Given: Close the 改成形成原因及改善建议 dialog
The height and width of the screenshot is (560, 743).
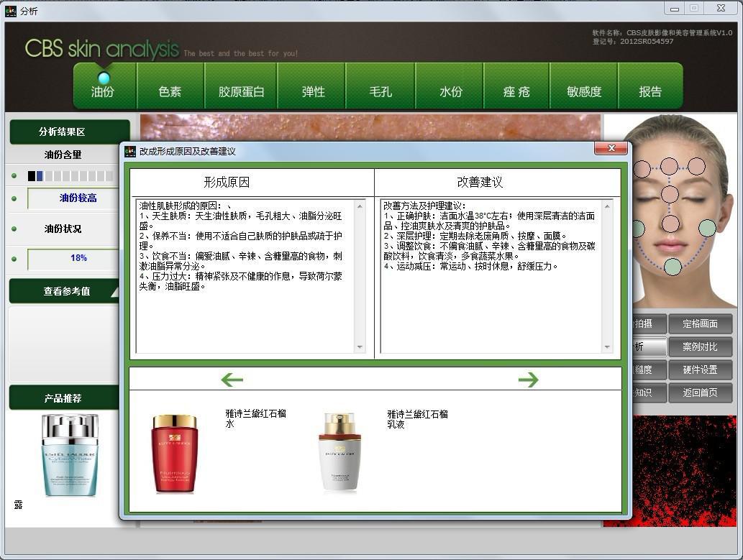Looking at the screenshot, I should (x=611, y=149).
